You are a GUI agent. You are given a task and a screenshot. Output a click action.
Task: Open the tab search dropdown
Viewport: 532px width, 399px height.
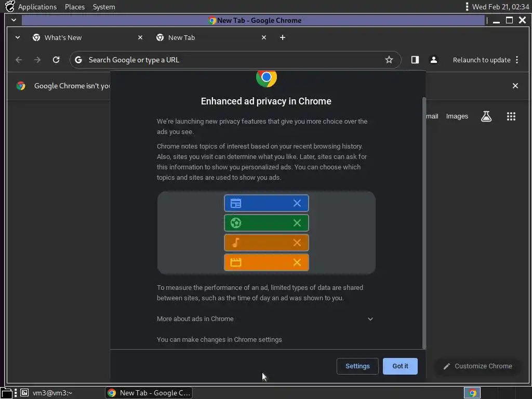(18, 37)
